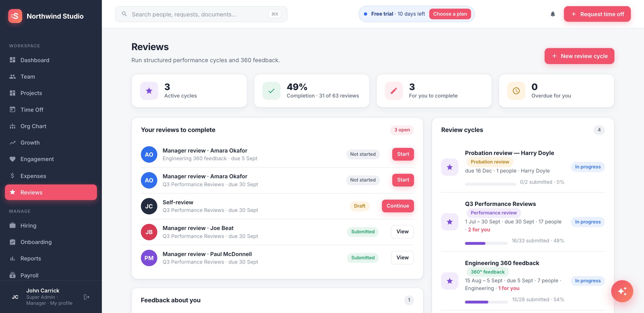The image size is (644, 313).
Task: Click the JC avatar in Self-review row
Action: pos(149,206)
